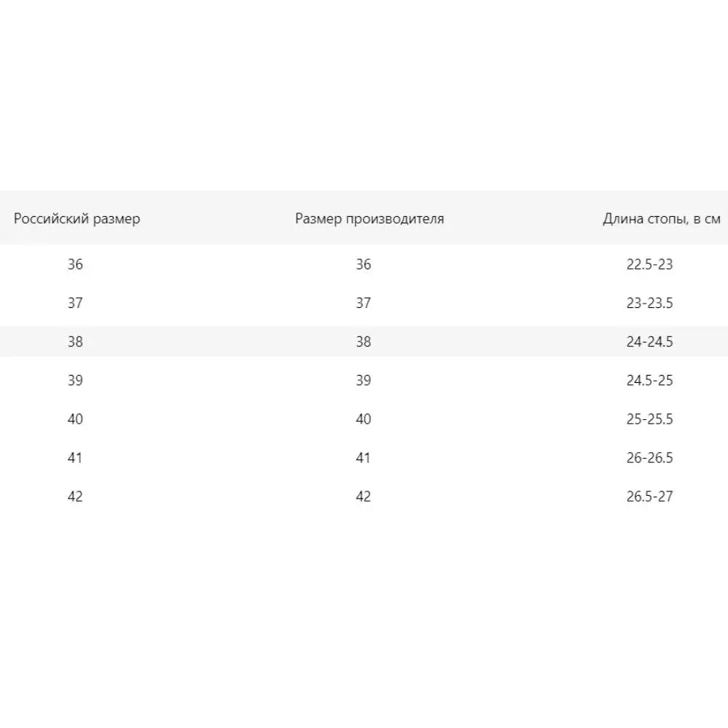This screenshot has width=728, height=728.
Task: Click the "Длина стопы, в см" header
Action: click(x=661, y=218)
